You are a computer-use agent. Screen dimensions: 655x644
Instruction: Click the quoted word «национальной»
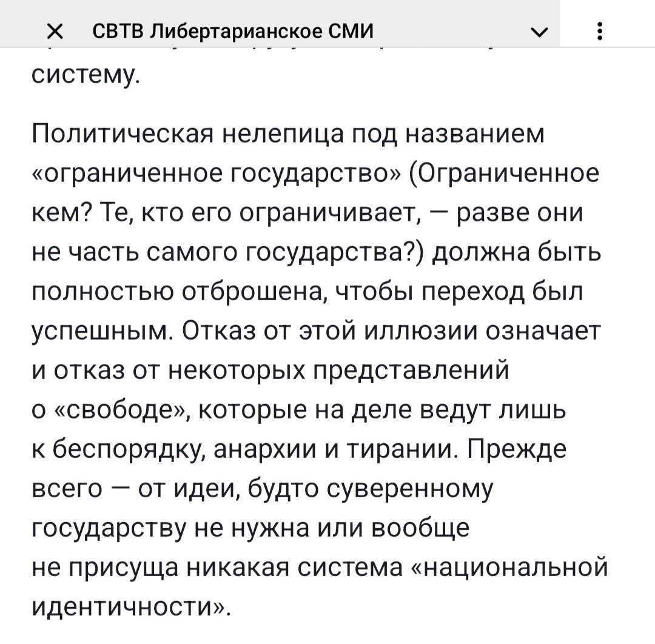pos(509,568)
